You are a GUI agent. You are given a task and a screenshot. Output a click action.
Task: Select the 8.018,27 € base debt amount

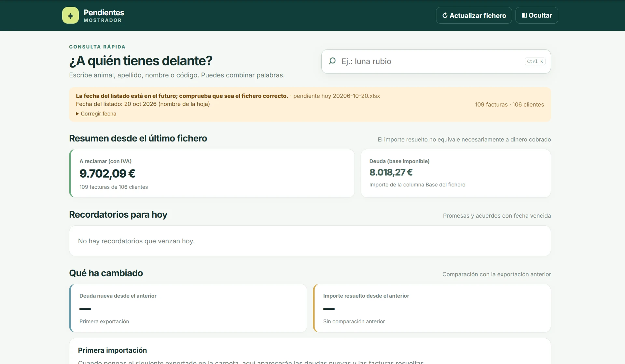click(391, 172)
